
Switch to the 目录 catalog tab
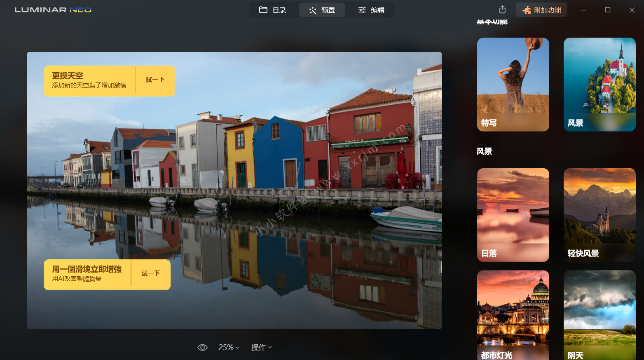click(x=273, y=10)
